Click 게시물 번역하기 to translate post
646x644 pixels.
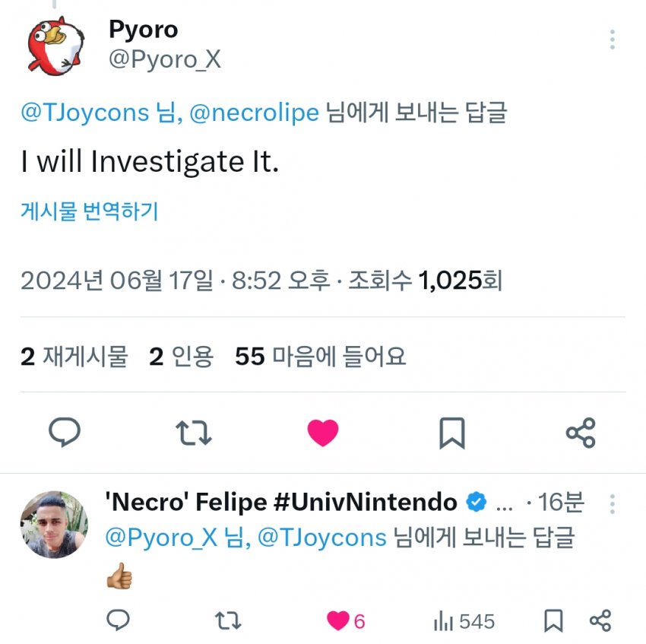pyautogui.click(x=89, y=211)
